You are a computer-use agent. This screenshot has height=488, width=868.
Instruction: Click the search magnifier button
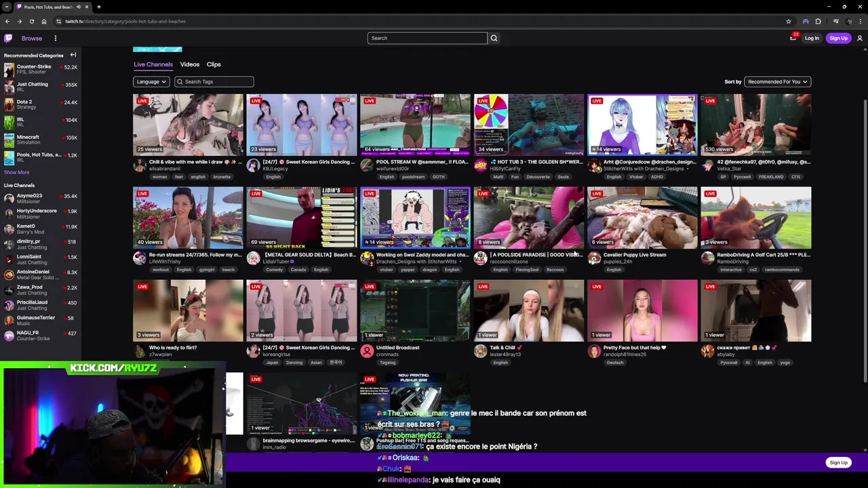point(494,38)
